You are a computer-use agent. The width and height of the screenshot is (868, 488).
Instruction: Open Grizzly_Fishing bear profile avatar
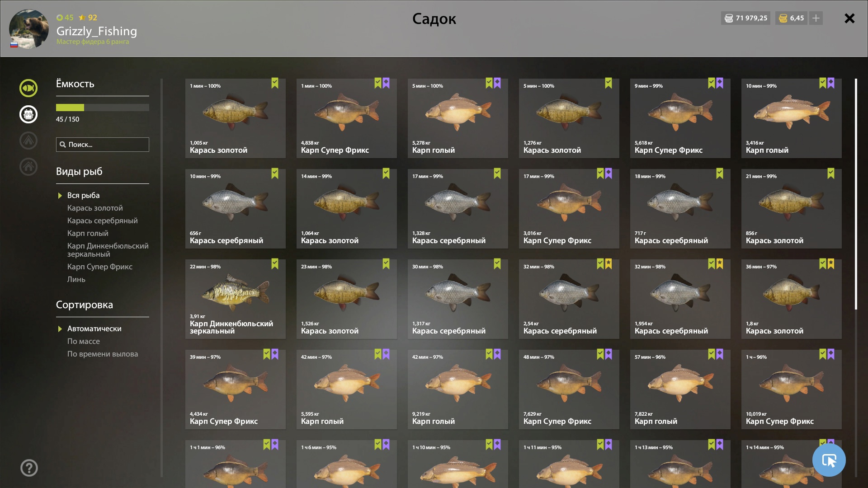(29, 29)
